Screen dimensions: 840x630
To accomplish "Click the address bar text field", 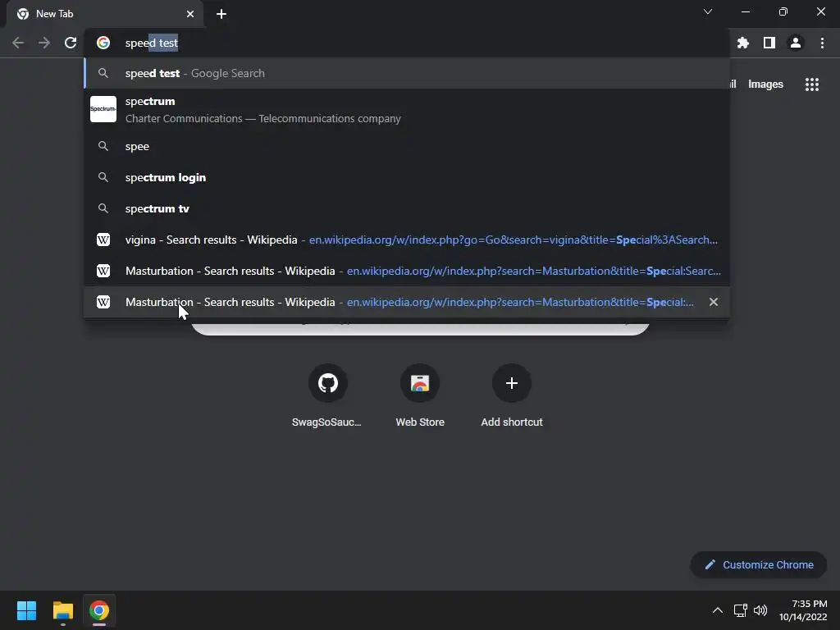I will [x=407, y=43].
